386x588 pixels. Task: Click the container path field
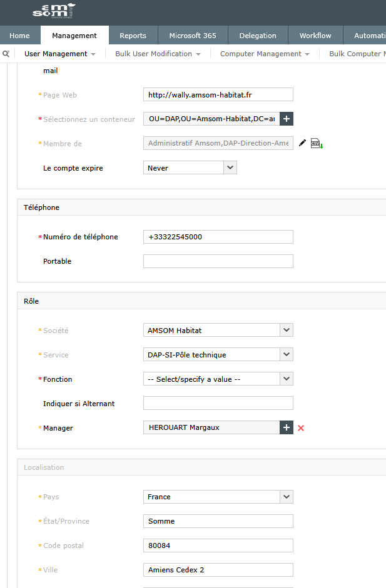coord(211,119)
